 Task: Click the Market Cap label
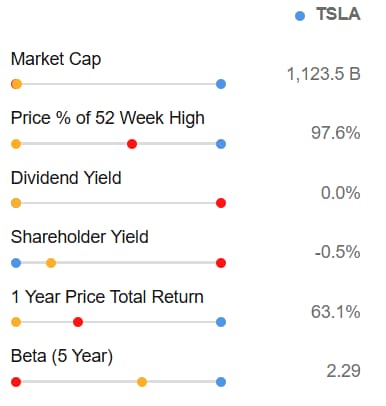[56, 59]
